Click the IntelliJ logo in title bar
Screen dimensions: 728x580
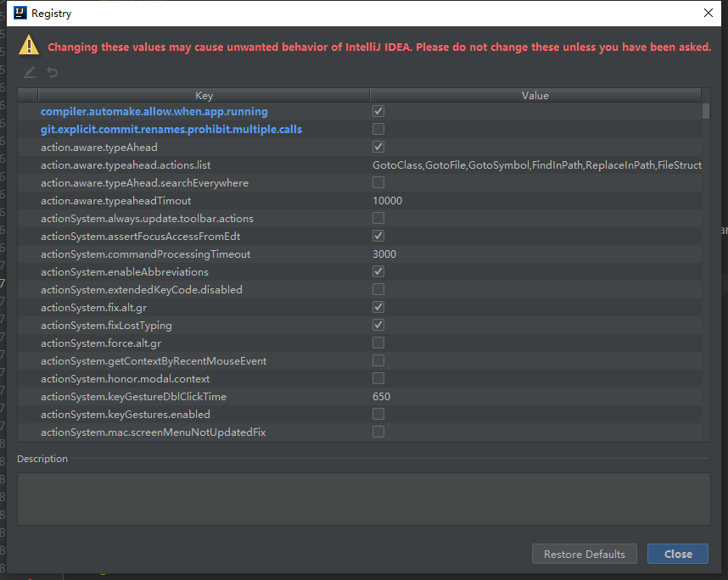[x=18, y=14]
